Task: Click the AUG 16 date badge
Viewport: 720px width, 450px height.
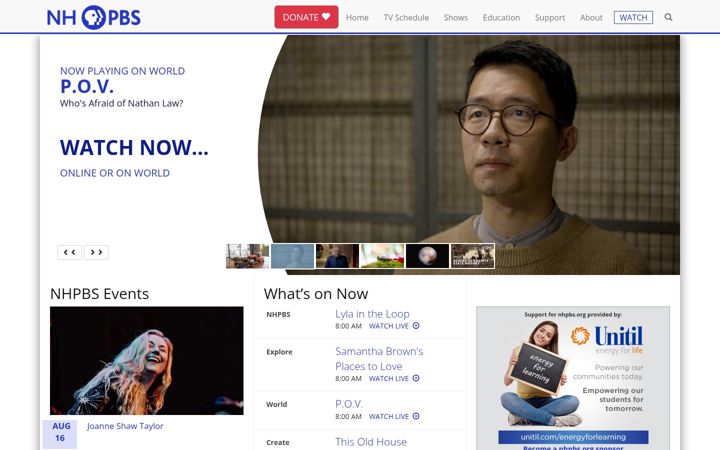Action: [x=60, y=433]
